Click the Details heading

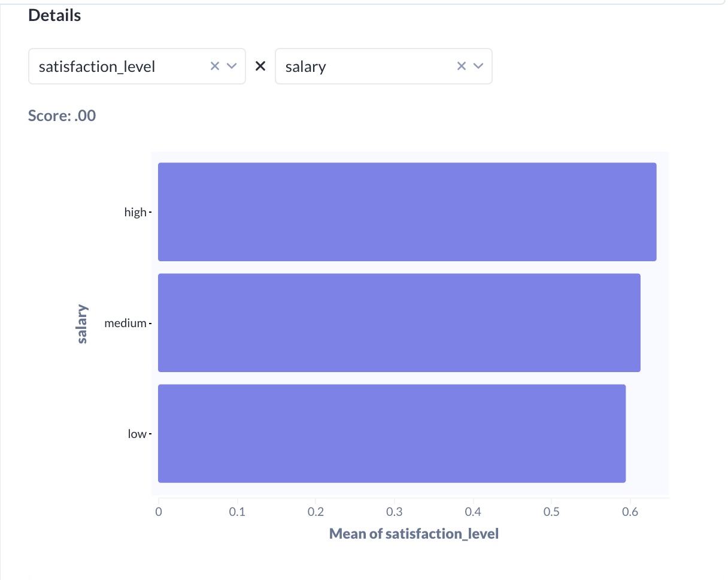tap(54, 15)
